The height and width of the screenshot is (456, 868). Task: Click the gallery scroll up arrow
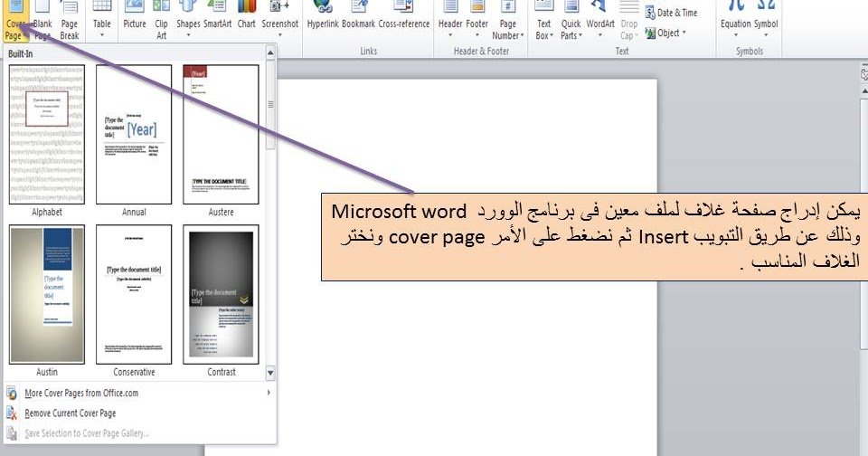coord(270,53)
